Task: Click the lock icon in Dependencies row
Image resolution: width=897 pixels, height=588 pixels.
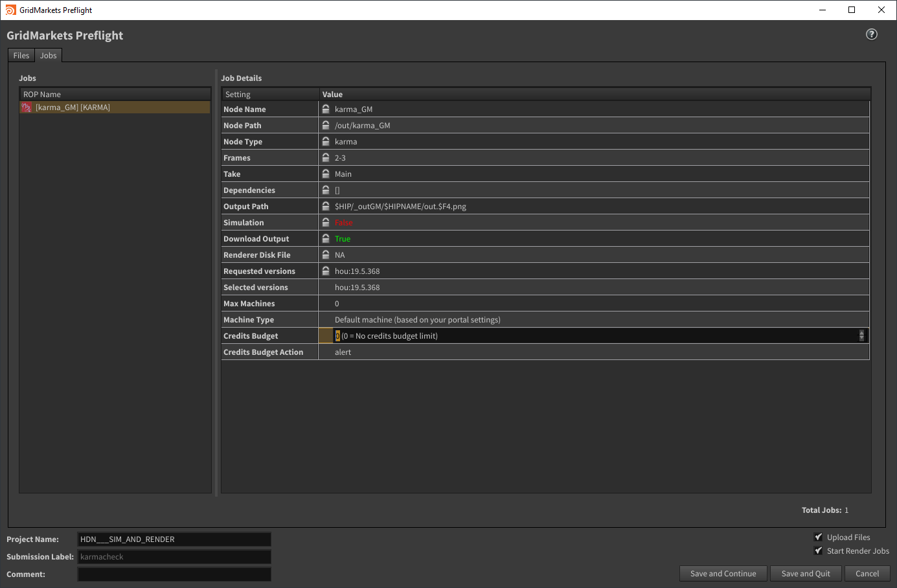Action: click(x=326, y=190)
